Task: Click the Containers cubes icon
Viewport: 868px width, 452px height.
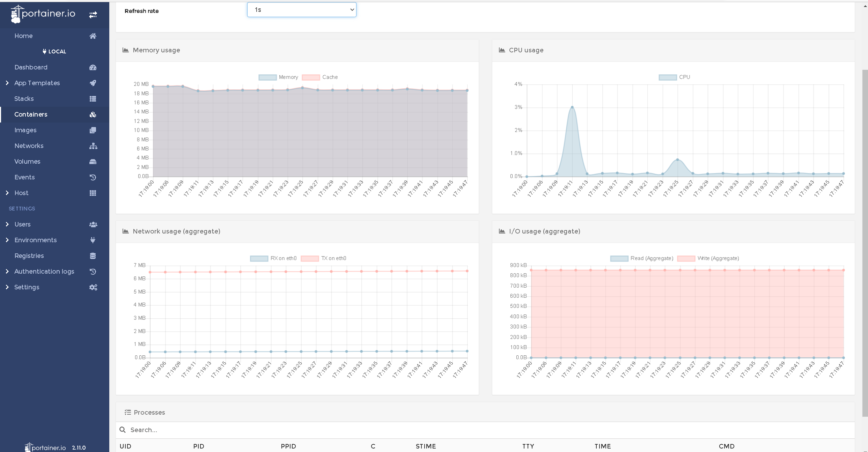Action: click(93, 114)
